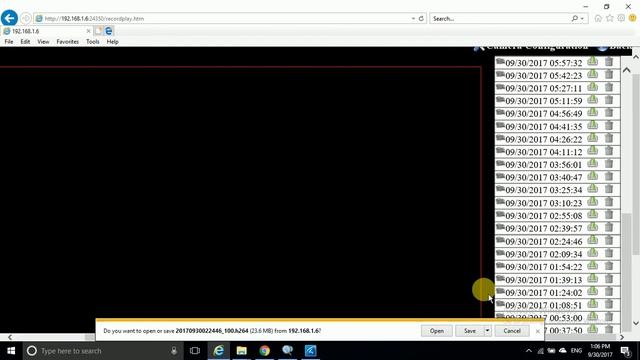The width and height of the screenshot is (640, 360).
Task: Delete the 09/30/2017 02:09:34 recording
Action: [x=609, y=253]
